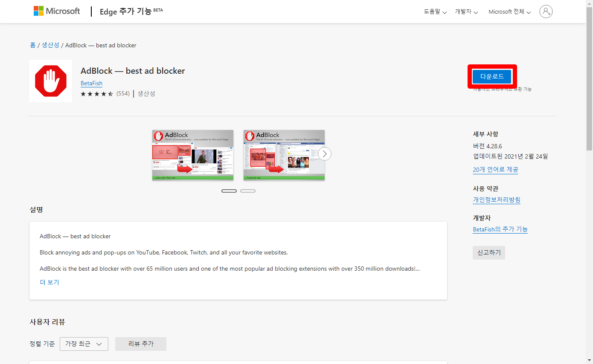593x364 pixels.
Task: Click the AdBlock red hand extension icon
Action: click(x=51, y=81)
